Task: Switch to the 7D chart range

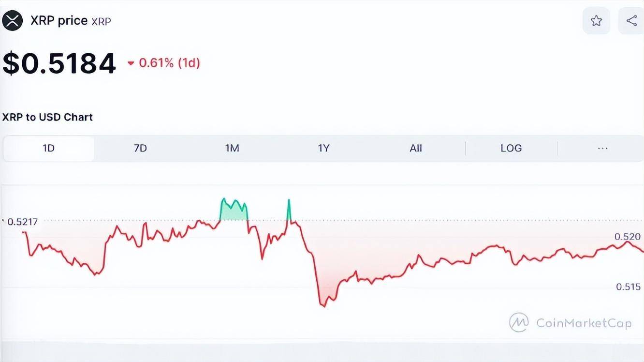Action: (140, 148)
